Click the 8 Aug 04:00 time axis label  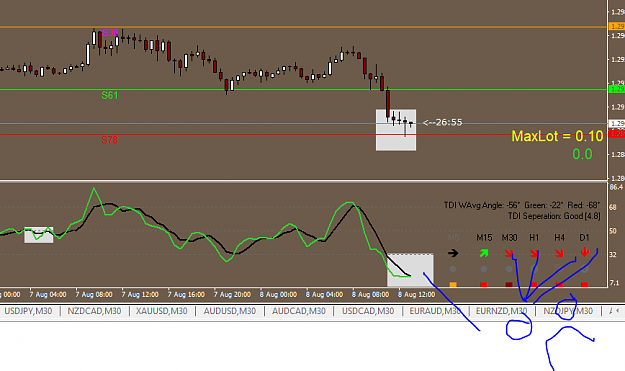point(324,294)
